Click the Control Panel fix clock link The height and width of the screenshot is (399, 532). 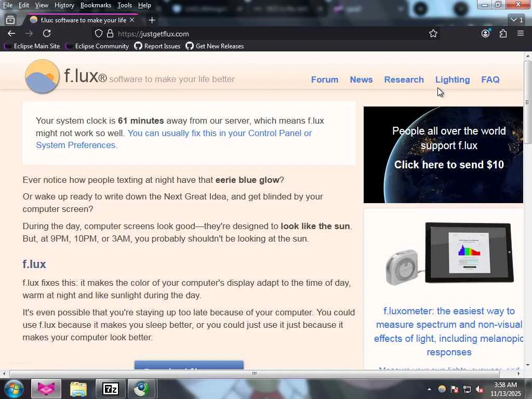174,139
